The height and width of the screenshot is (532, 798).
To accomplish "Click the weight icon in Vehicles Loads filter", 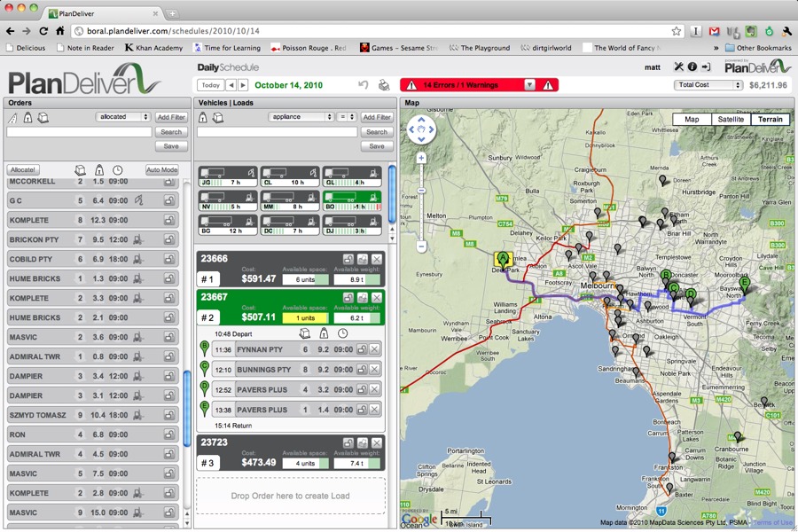I will point(202,118).
